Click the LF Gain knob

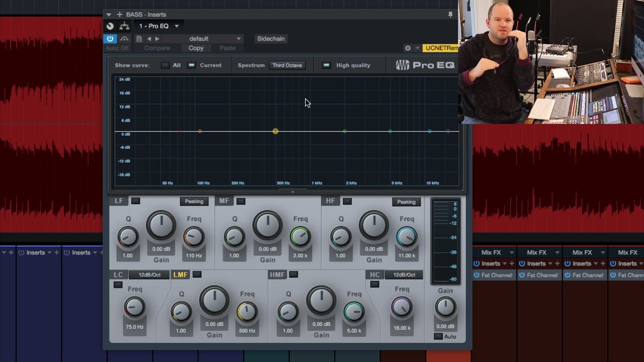161,225
